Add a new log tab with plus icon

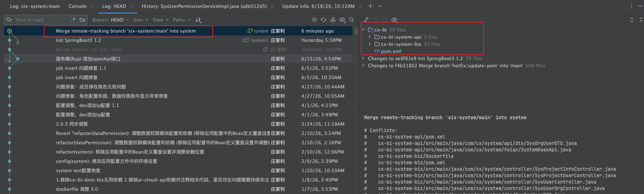(x=370, y=6)
